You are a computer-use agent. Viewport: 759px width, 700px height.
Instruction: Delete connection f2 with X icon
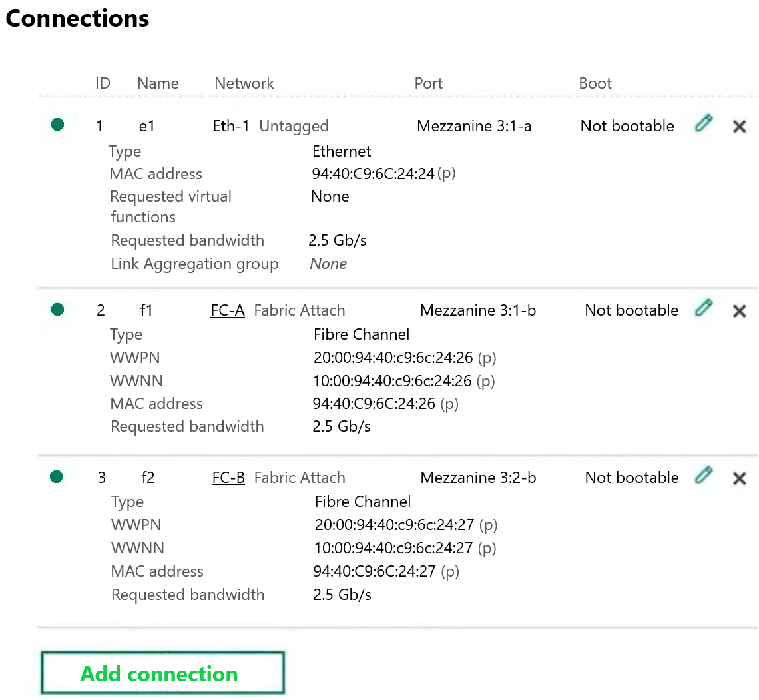click(x=739, y=478)
